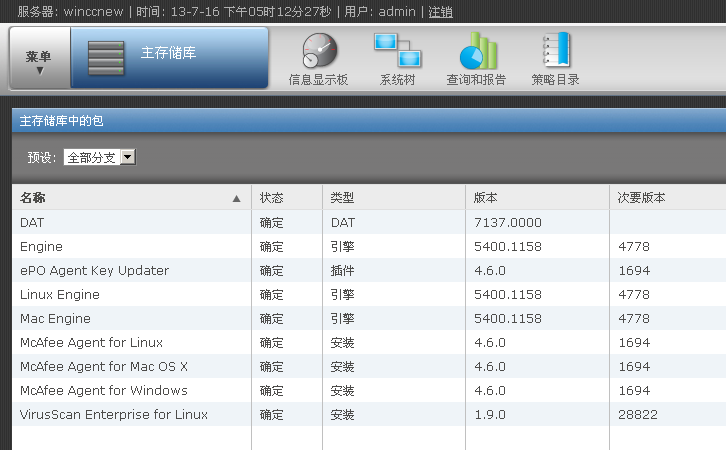Open the 策略目录 notebook icon
Image resolution: width=726 pixels, height=450 pixels.
click(x=556, y=49)
